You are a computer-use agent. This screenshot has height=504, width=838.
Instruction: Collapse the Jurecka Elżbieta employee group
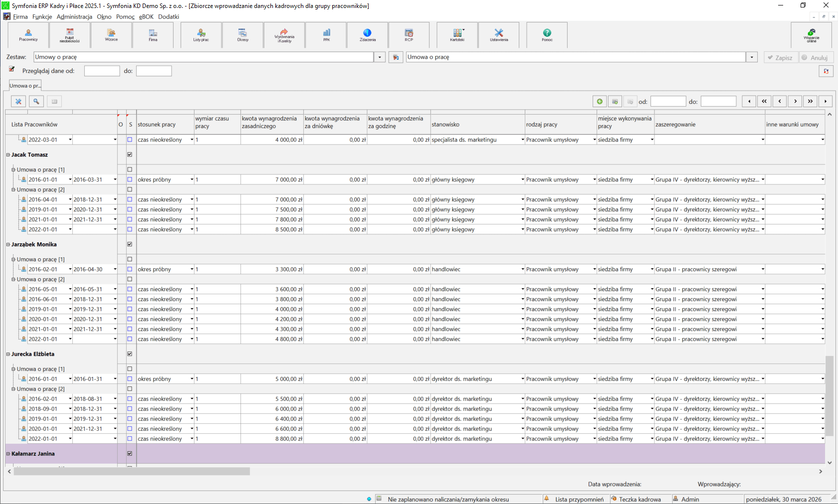pos(8,354)
